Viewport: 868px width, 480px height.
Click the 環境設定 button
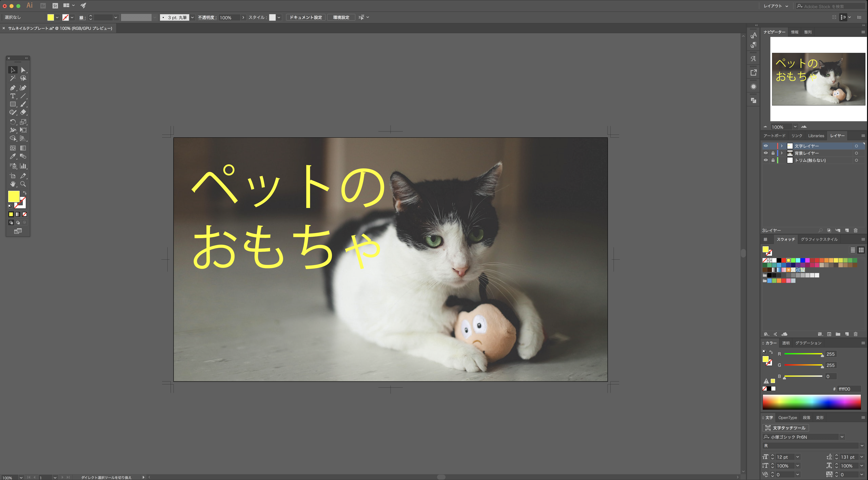[341, 17]
